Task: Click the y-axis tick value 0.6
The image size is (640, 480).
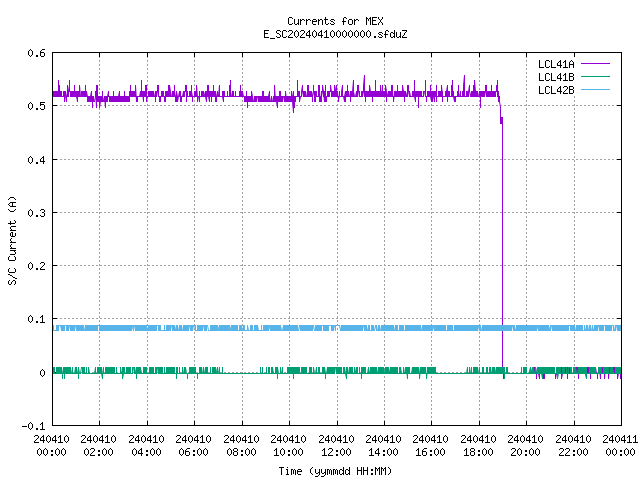Action: 36,53
